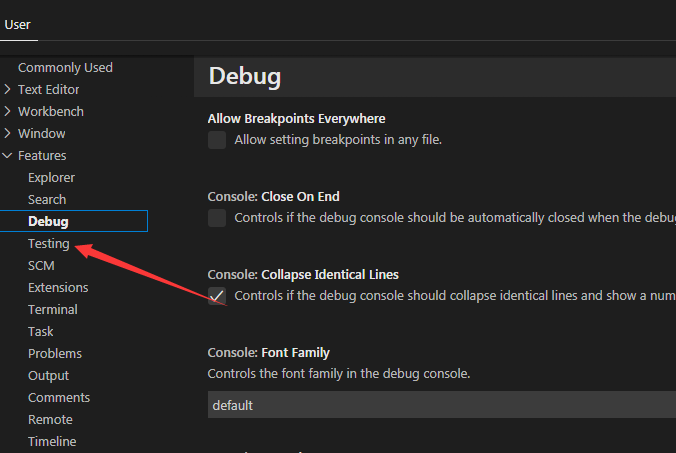Screen dimensions: 676x453
Task: Jump to Timeline settings
Action: click(52, 442)
